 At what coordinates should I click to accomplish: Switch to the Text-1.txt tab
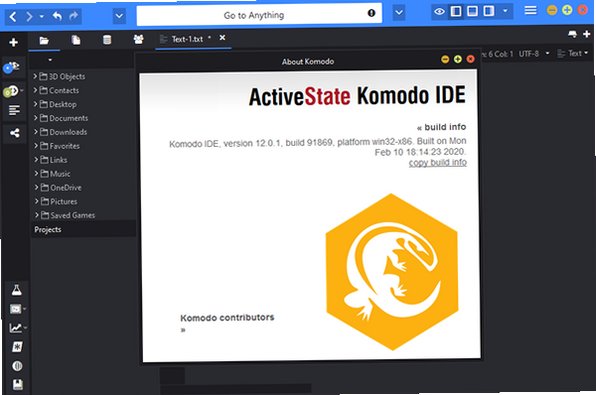coord(187,39)
